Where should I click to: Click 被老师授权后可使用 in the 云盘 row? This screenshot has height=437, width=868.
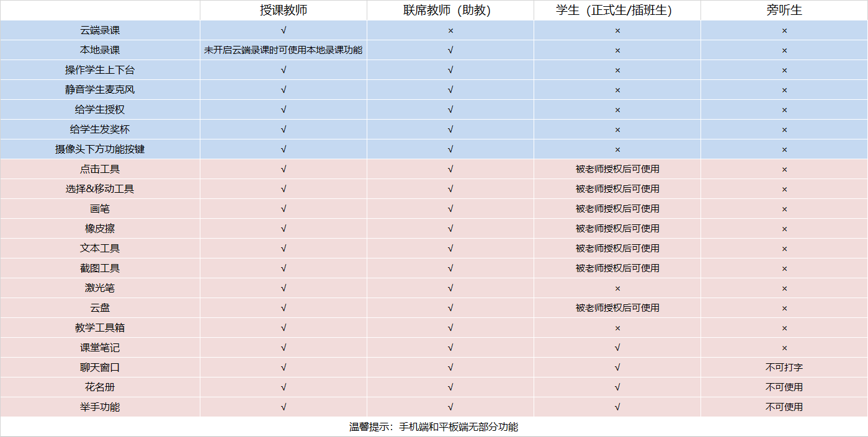617,308
